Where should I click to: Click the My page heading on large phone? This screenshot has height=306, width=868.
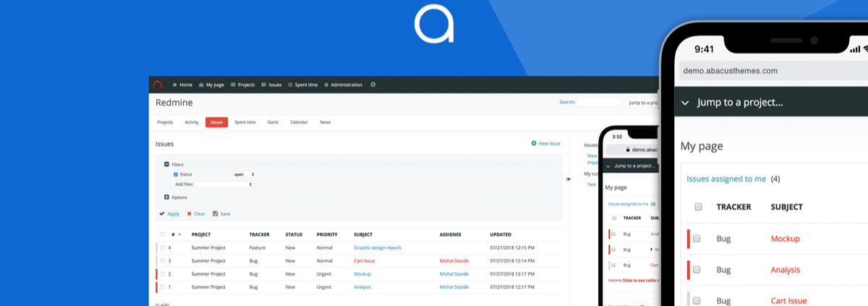coord(702,146)
